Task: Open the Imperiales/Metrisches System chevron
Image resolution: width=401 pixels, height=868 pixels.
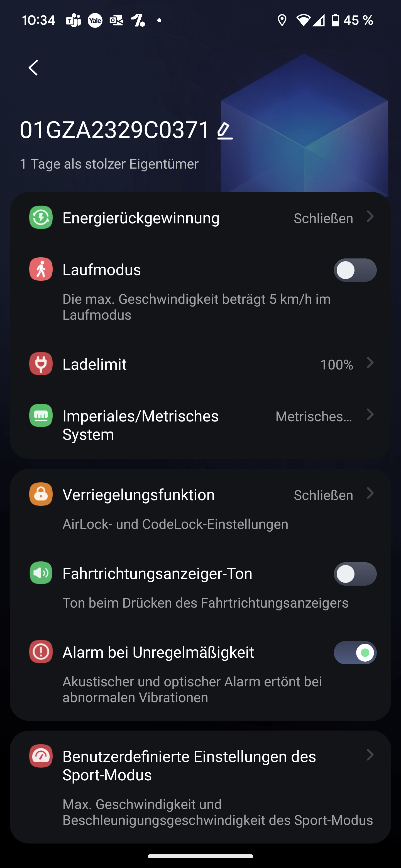Action: [370, 415]
